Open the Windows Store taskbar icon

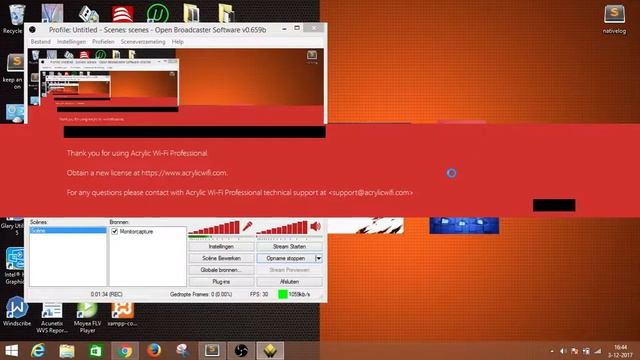(x=96, y=351)
